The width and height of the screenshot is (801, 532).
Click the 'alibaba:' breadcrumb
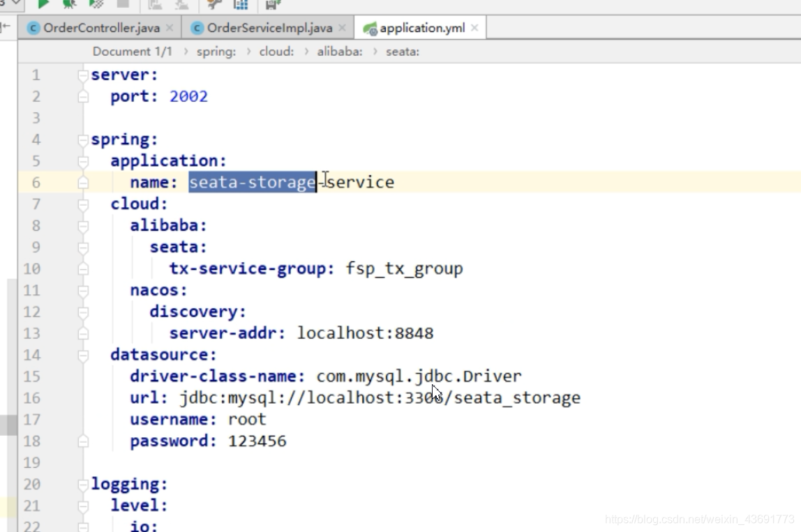[340, 52]
